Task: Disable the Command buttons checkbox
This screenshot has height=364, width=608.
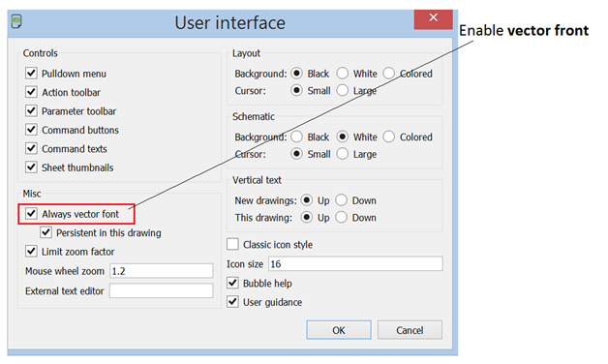Action: pos(31,130)
